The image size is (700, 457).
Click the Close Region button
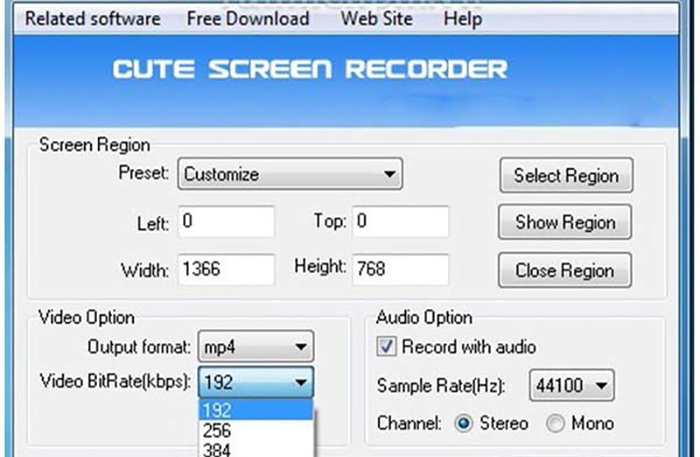(x=565, y=270)
